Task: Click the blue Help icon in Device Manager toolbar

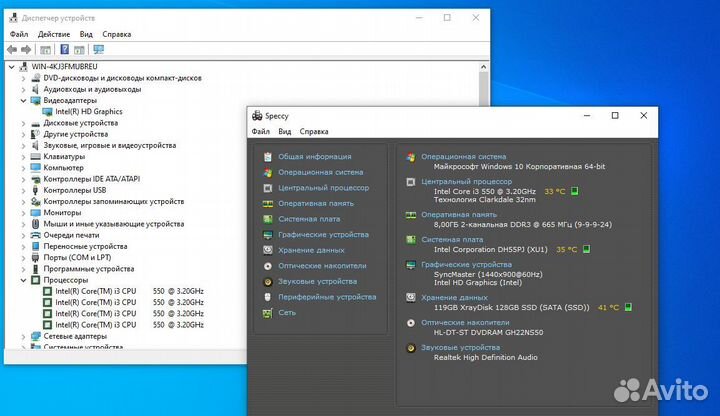Action: click(x=65, y=49)
